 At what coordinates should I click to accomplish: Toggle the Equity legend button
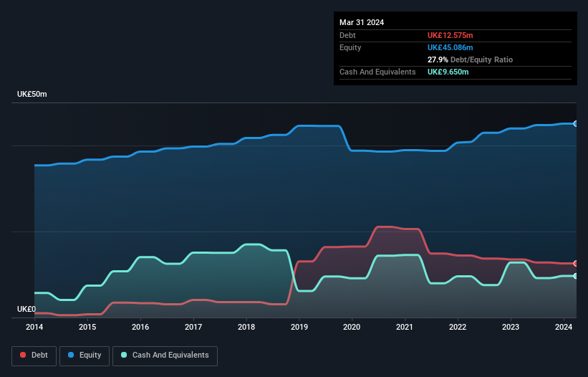[x=85, y=355]
